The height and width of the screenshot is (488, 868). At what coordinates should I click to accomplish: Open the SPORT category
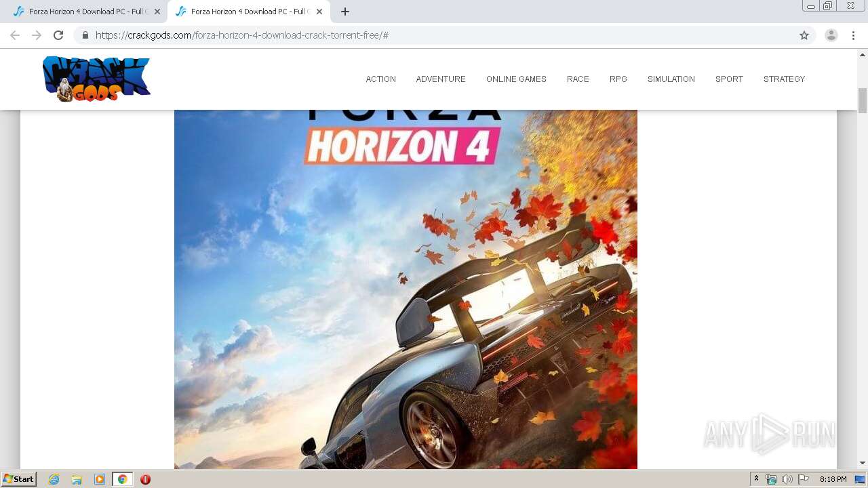[x=730, y=79]
